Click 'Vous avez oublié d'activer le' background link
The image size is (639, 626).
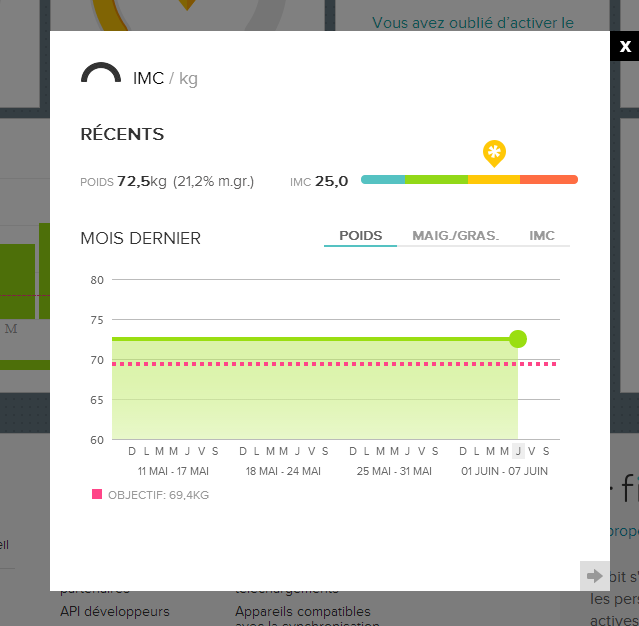pos(473,23)
